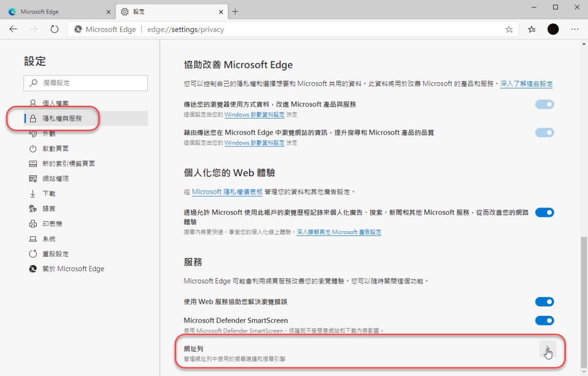Open 深入了解這些設定 link
Screen dimensions: 588x376
pos(526,84)
